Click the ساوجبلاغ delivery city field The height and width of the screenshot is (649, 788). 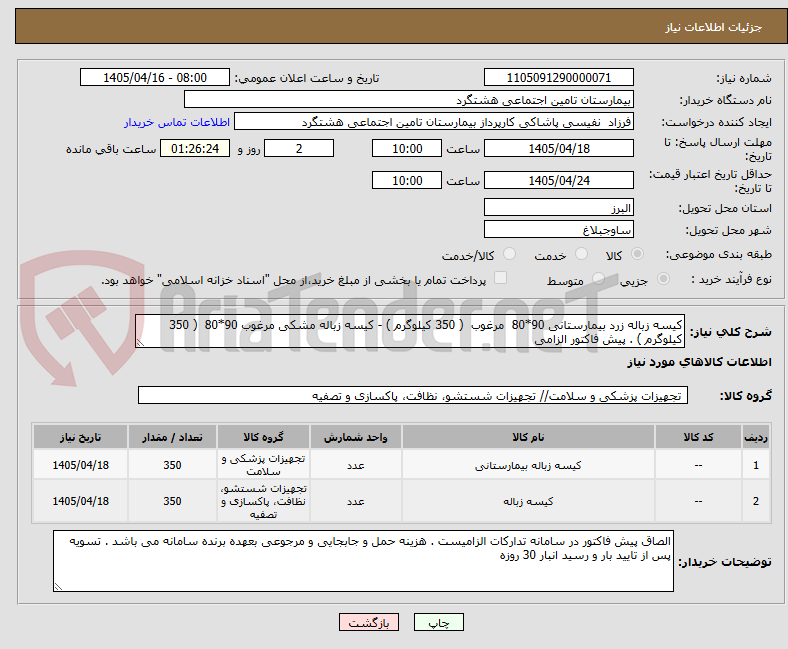pyautogui.click(x=559, y=230)
